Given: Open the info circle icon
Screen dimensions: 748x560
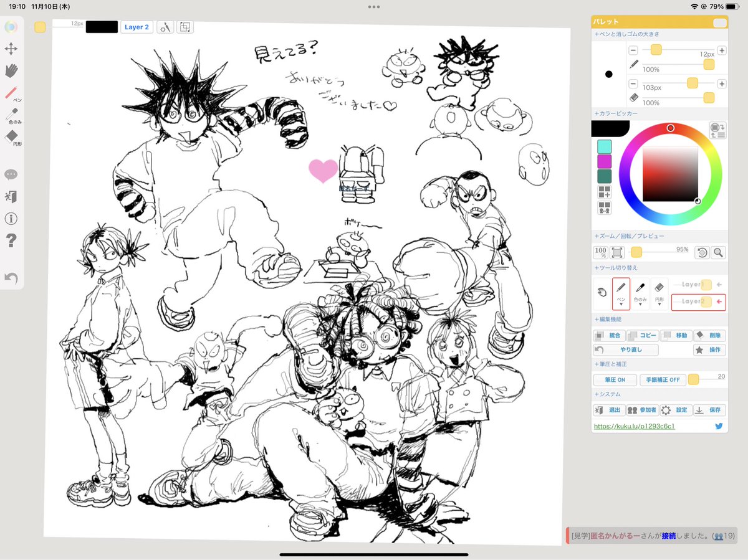Looking at the screenshot, I should pyautogui.click(x=11, y=219).
